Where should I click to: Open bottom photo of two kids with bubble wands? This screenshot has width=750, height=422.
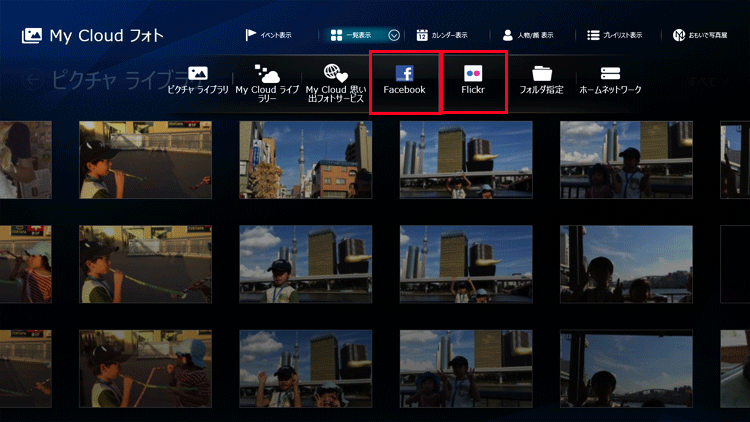(x=145, y=368)
